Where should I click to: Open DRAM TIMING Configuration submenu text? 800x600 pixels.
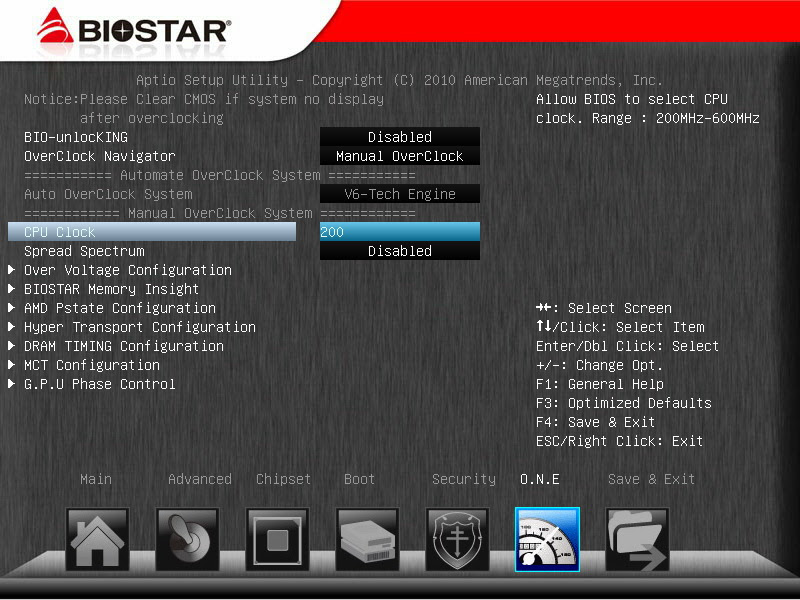123,346
